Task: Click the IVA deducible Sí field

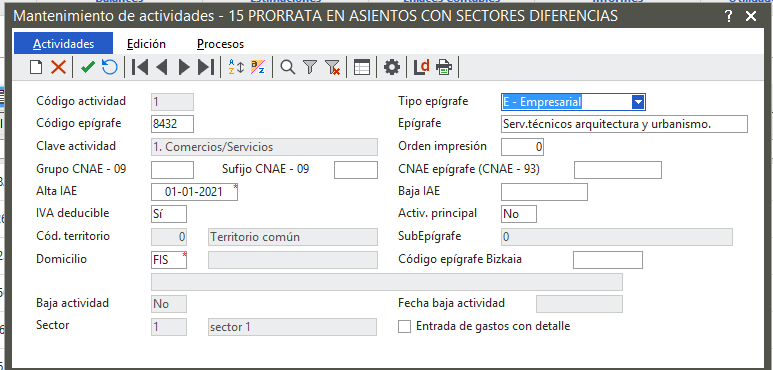Action: tap(169, 214)
